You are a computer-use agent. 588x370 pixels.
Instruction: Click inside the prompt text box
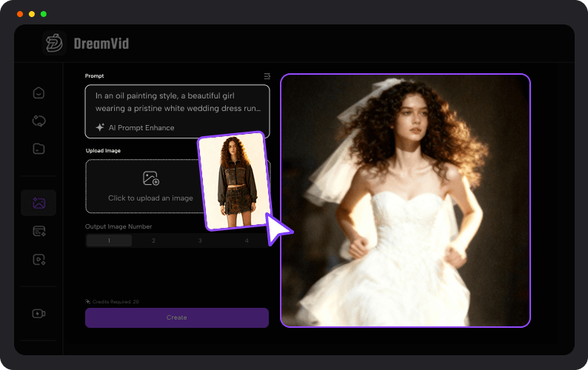[178, 101]
